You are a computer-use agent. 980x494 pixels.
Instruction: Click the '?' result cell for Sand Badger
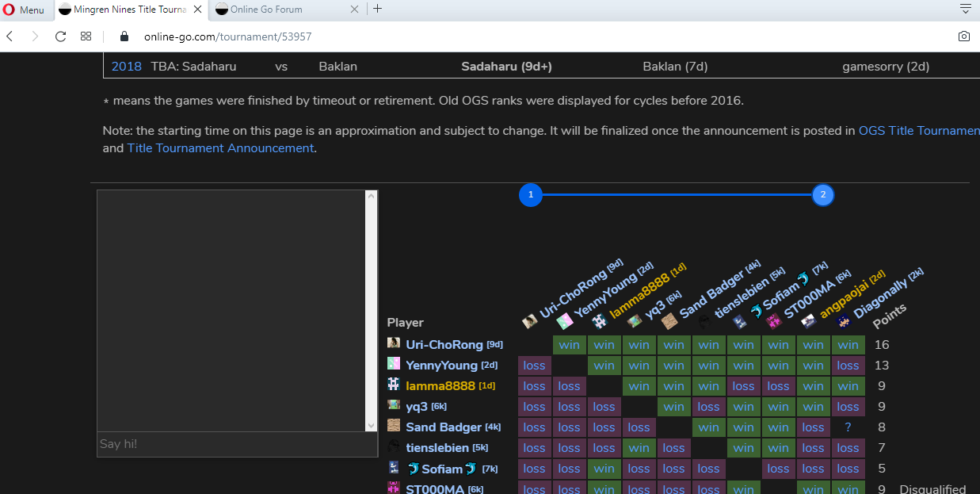848,427
